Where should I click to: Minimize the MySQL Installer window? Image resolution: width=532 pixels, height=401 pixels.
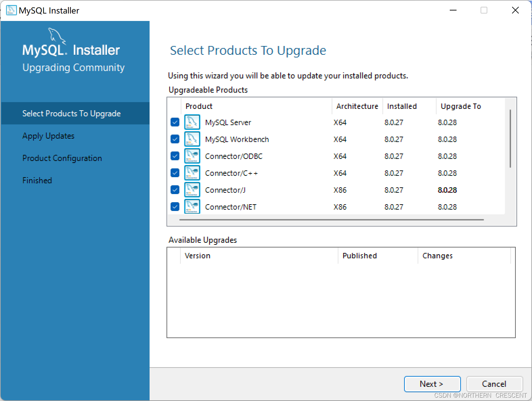453,10
